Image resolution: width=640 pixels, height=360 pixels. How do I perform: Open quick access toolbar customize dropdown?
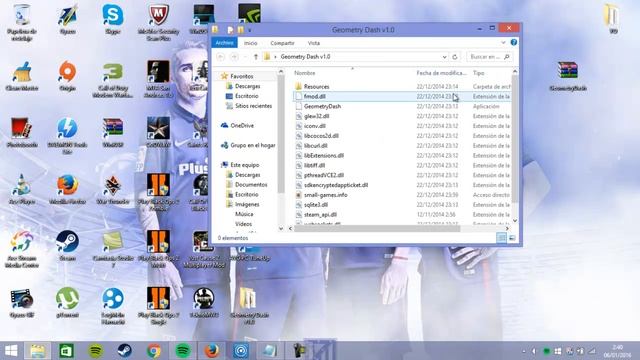click(249, 30)
